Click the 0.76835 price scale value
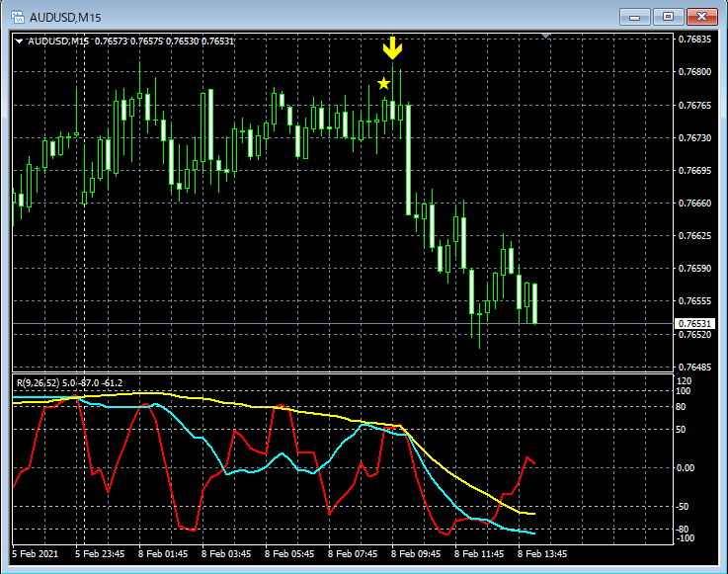 tap(694, 39)
